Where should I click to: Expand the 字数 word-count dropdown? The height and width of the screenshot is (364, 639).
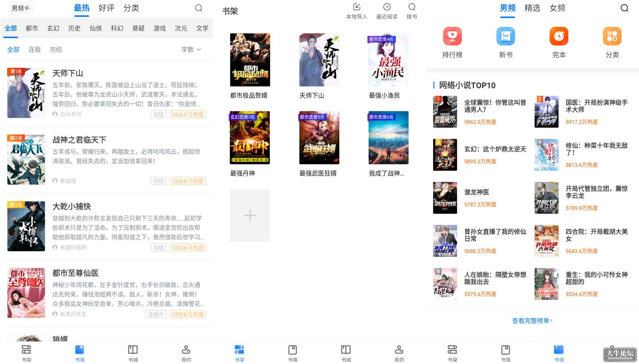(x=191, y=50)
